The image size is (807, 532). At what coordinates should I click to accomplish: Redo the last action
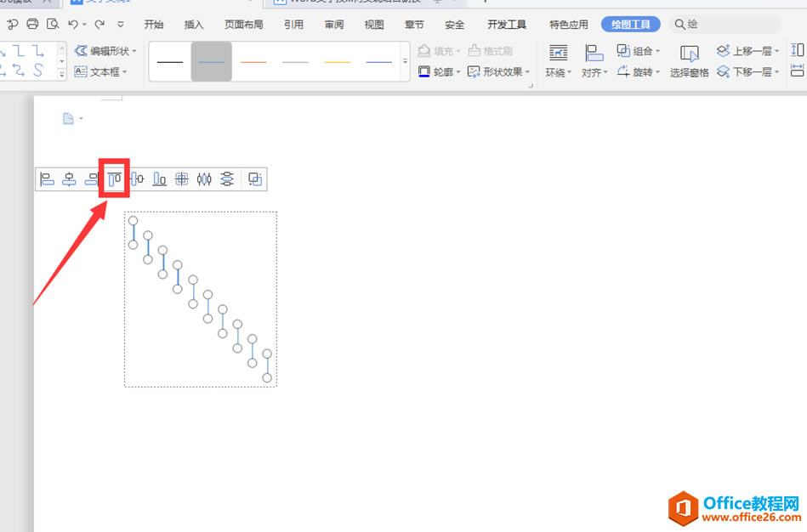pos(99,24)
